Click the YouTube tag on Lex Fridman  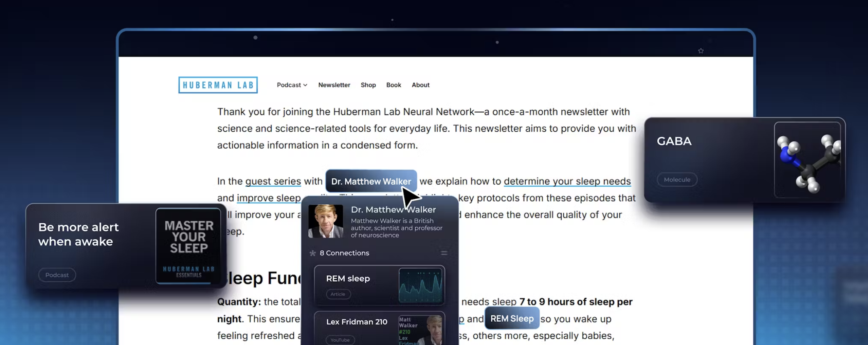point(340,340)
